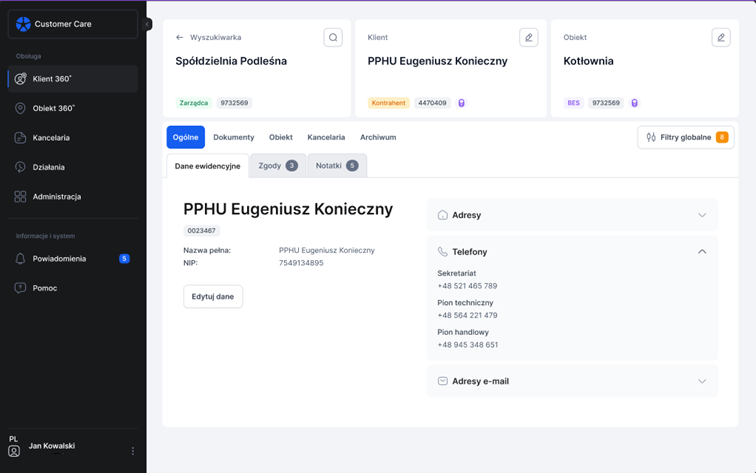Viewport: 756px width, 473px height.
Task: Open Administracja in the sidebar
Action: click(73, 196)
